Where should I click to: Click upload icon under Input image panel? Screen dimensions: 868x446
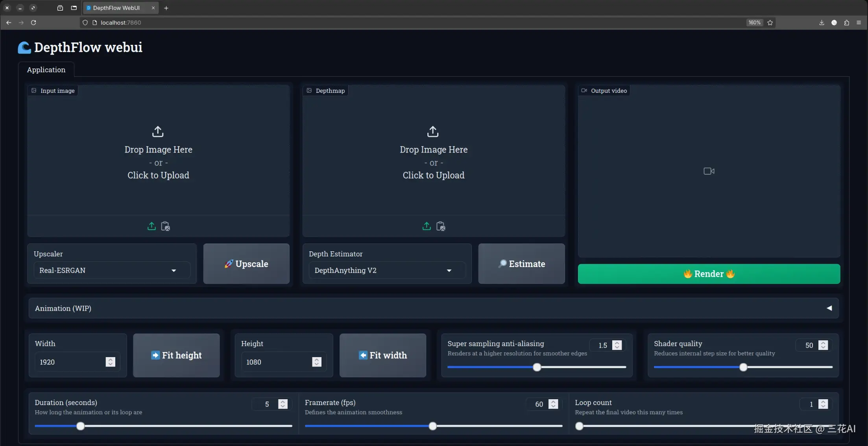pos(151,226)
